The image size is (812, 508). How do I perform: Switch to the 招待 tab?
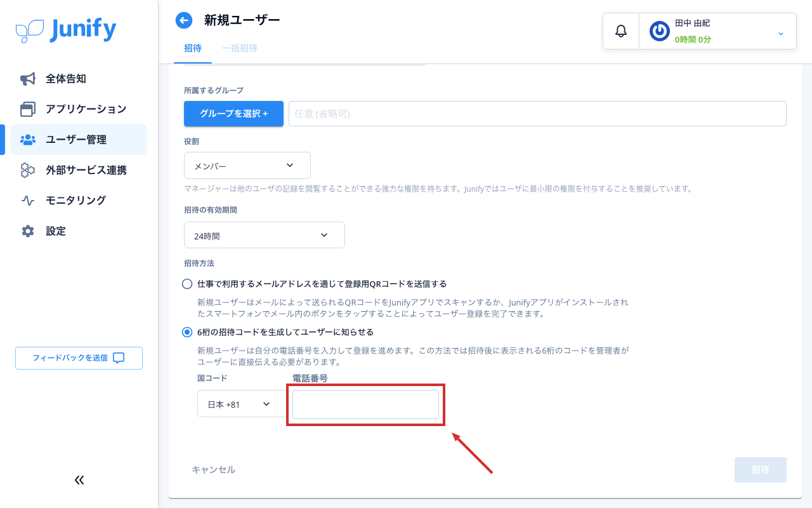193,48
